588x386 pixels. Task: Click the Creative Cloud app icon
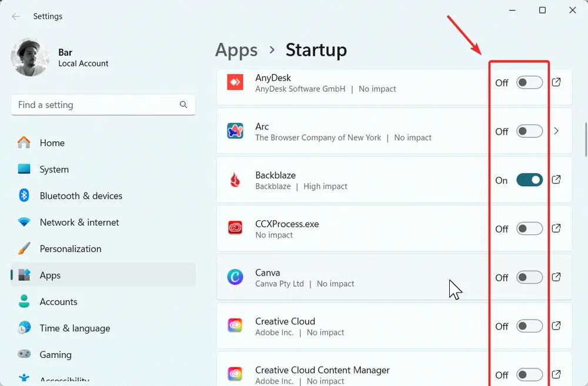tap(235, 325)
